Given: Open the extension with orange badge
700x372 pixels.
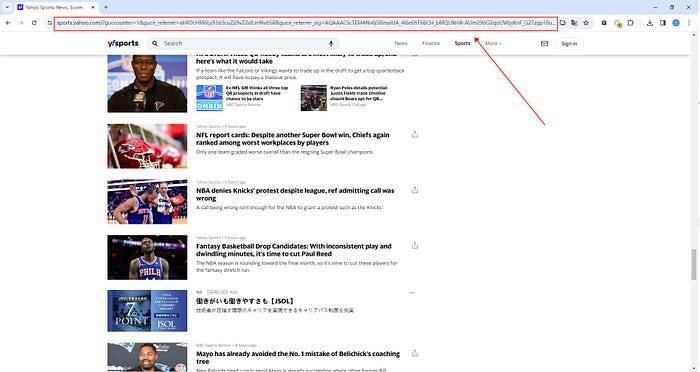Looking at the screenshot, I should tap(617, 23).
